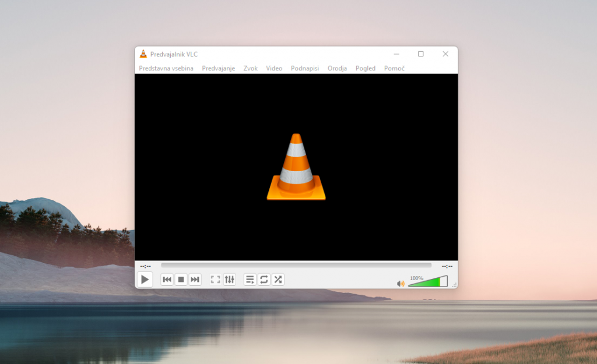This screenshot has height=364, width=597.
Task: Toggle remaining time label right of seek bar
Action: coord(447,266)
